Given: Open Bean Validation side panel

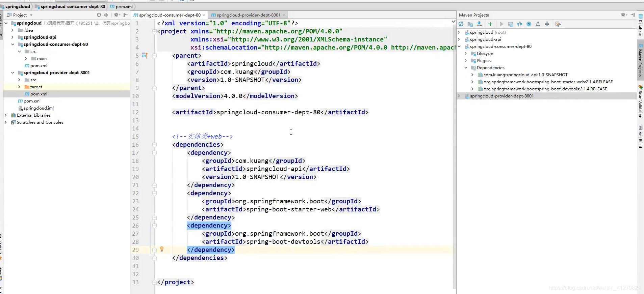Looking at the screenshot, I should point(640,101).
